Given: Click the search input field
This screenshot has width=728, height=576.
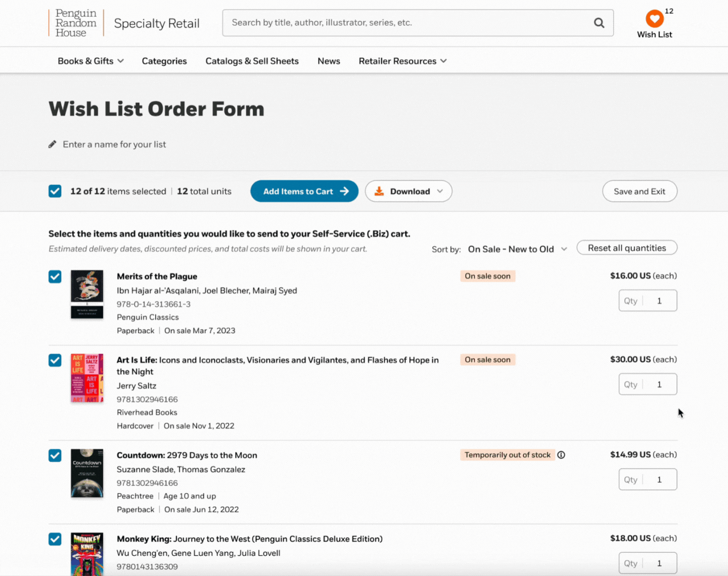Looking at the screenshot, I should 418,23.
